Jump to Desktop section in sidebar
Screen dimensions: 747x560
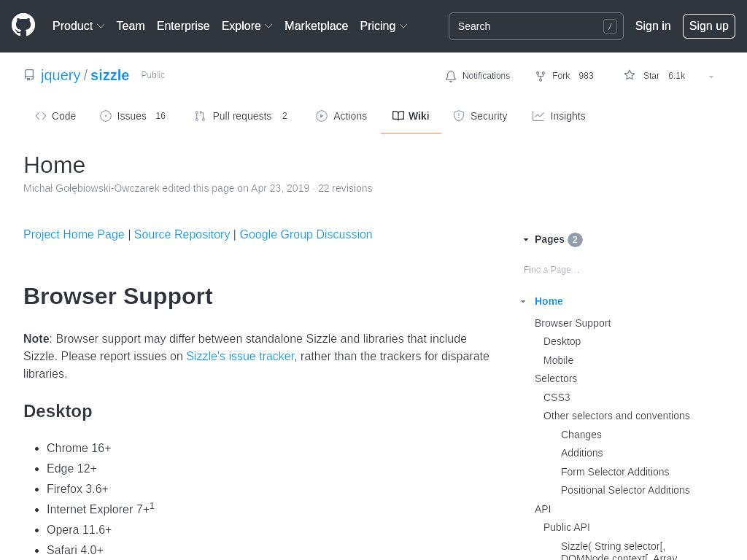point(562,341)
